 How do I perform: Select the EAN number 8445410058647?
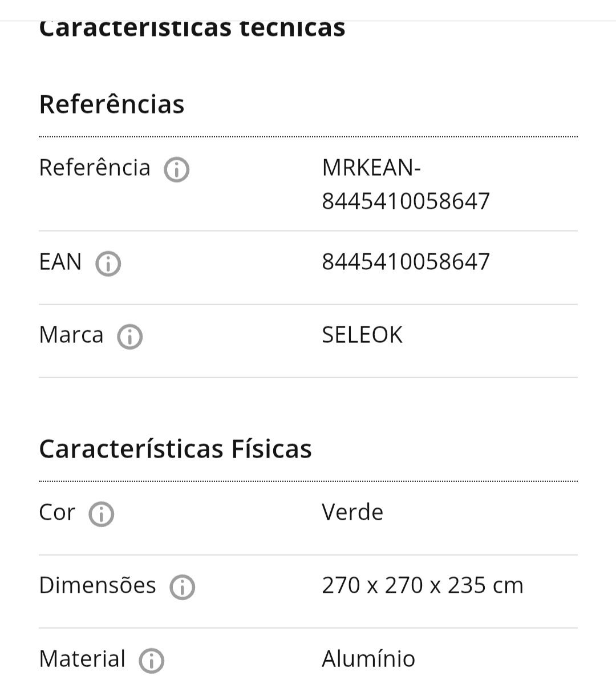[406, 262]
